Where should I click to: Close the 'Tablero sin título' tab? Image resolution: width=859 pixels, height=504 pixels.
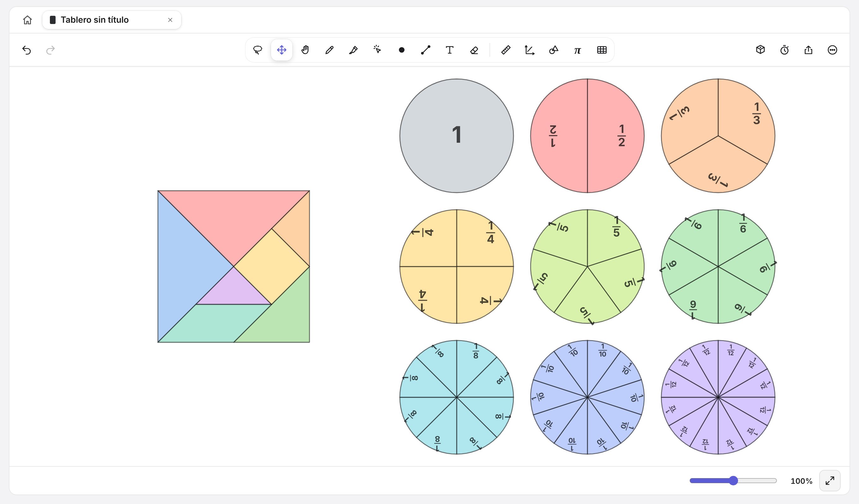click(170, 20)
